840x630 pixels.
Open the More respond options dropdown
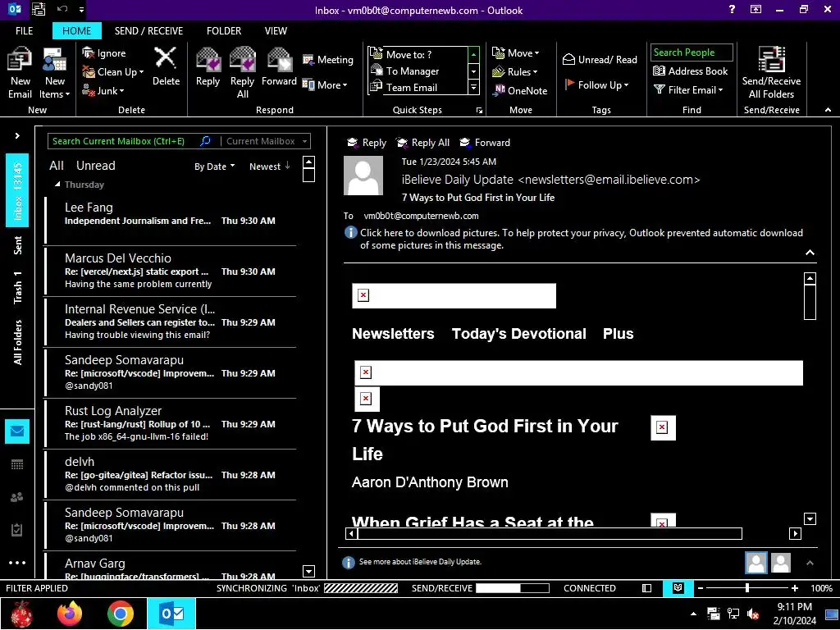[325, 84]
